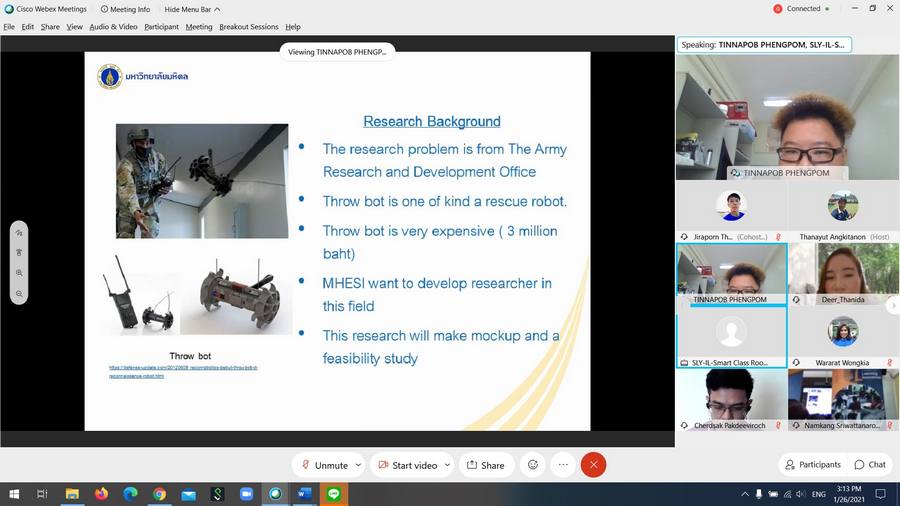Screen dimensions: 900x506
Task: Open the more options ellipsis button
Action: point(563,465)
